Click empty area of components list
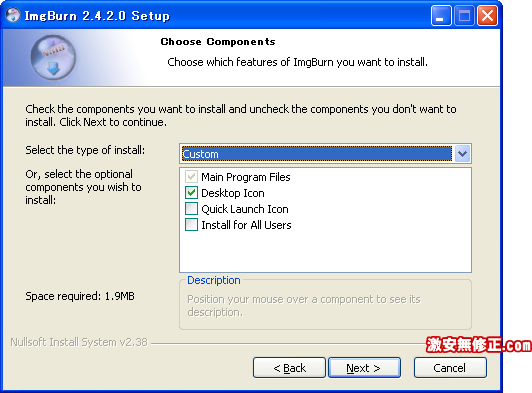The image size is (532, 393). [x=325, y=252]
